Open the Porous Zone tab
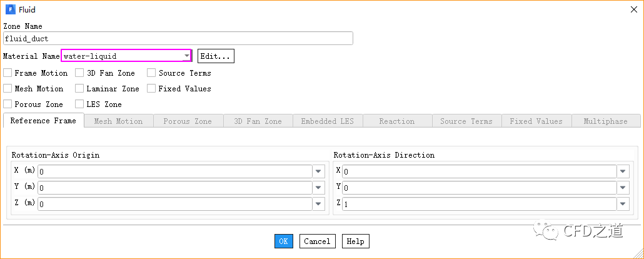The height and width of the screenshot is (259, 644). click(x=188, y=121)
